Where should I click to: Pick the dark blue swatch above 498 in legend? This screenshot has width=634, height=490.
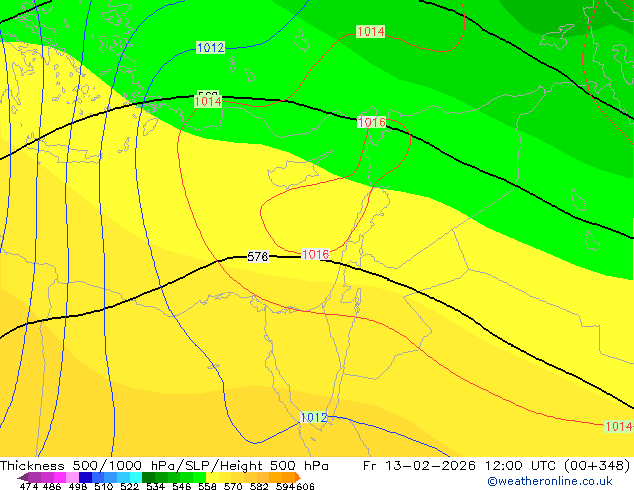(85, 477)
